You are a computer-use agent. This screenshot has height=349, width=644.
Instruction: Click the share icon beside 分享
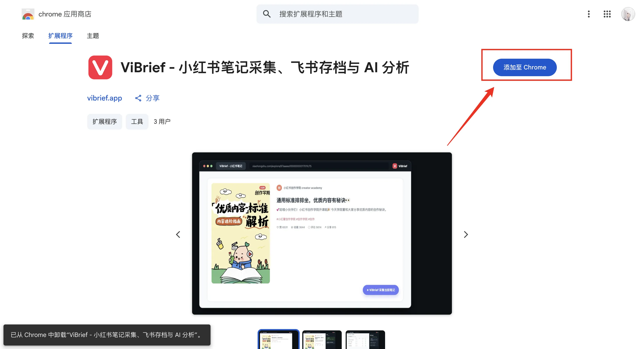pyautogui.click(x=138, y=98)
